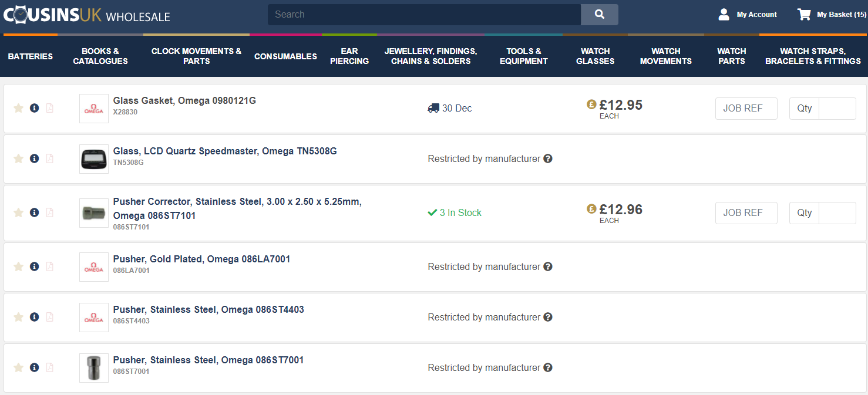Click thumbnail of Pusher Stainless Steel 086ST7001
Viewport: 868px width, 395px height.
coord(94,368)
